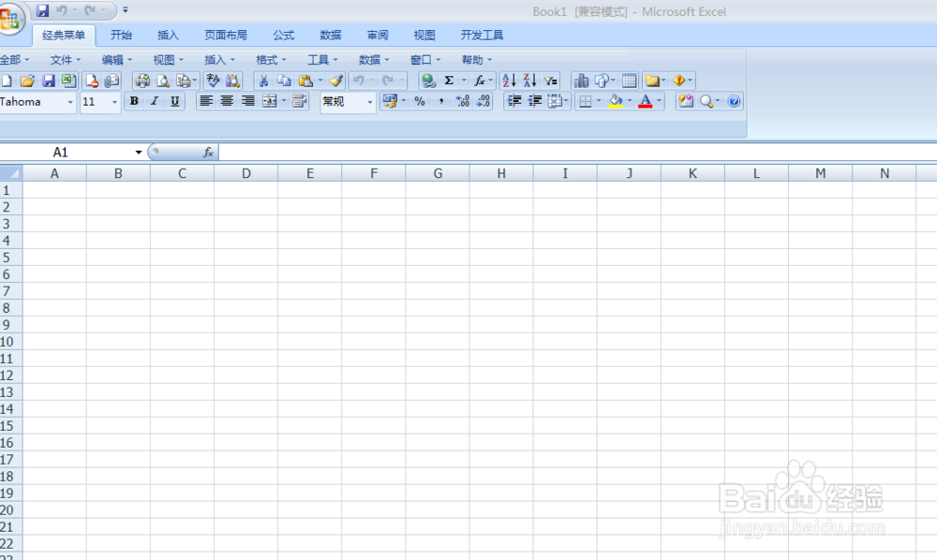Screen dimensions: 937x560
Task: Sort descending Z to A
Action: [x=530, y=81]
